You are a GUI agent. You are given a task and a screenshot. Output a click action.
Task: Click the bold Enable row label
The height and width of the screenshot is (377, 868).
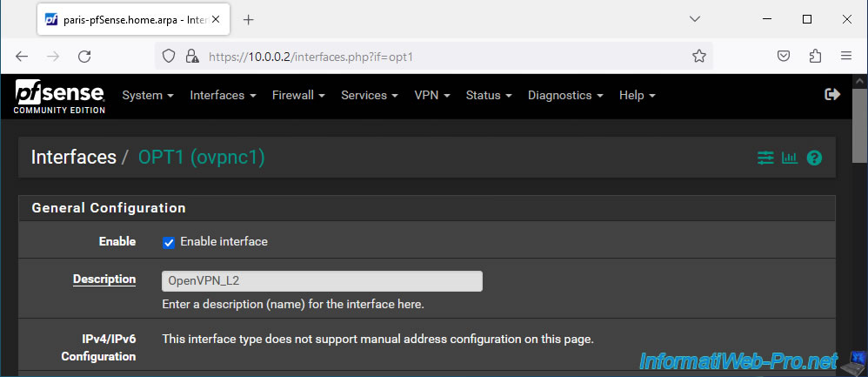[117, 242]
